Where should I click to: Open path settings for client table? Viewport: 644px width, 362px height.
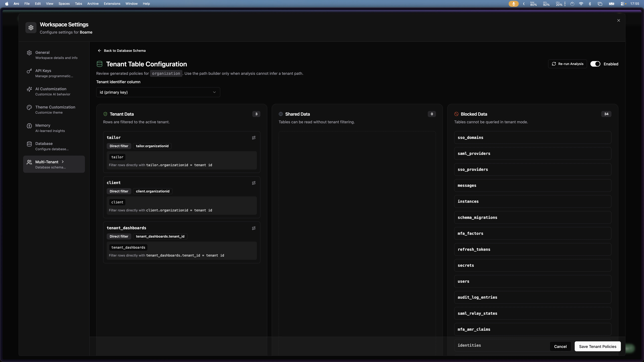click(254, 183)
